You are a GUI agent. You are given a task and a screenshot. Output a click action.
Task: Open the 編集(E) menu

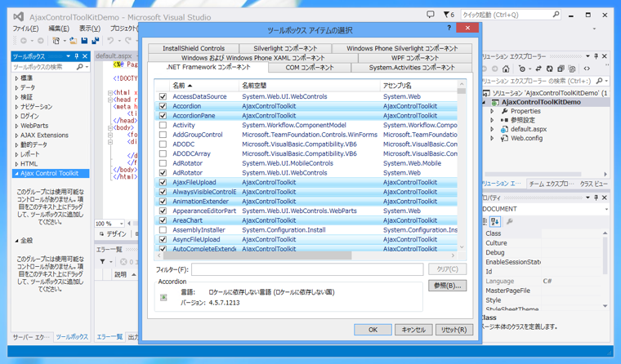pyautogui.click(x=59, y=29)
